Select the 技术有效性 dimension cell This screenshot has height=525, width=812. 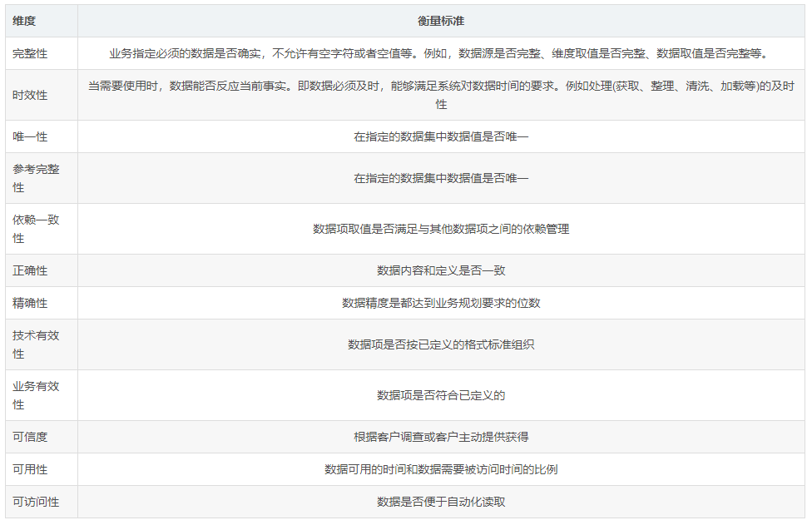42,344
